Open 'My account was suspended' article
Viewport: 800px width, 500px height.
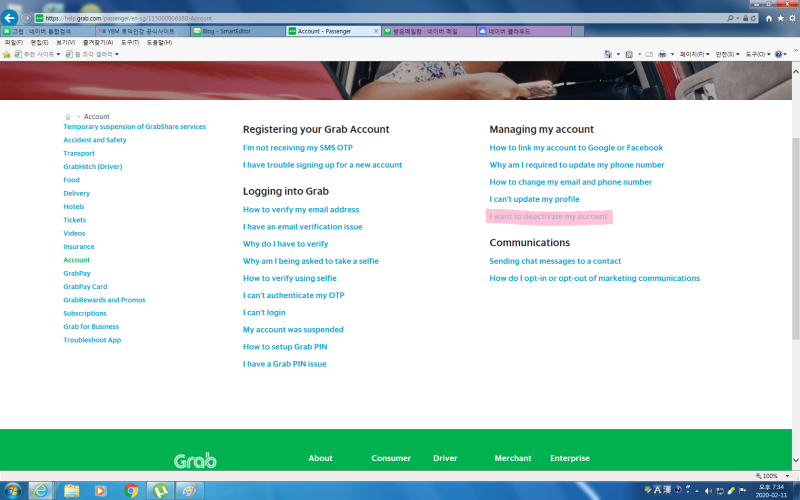293,330
